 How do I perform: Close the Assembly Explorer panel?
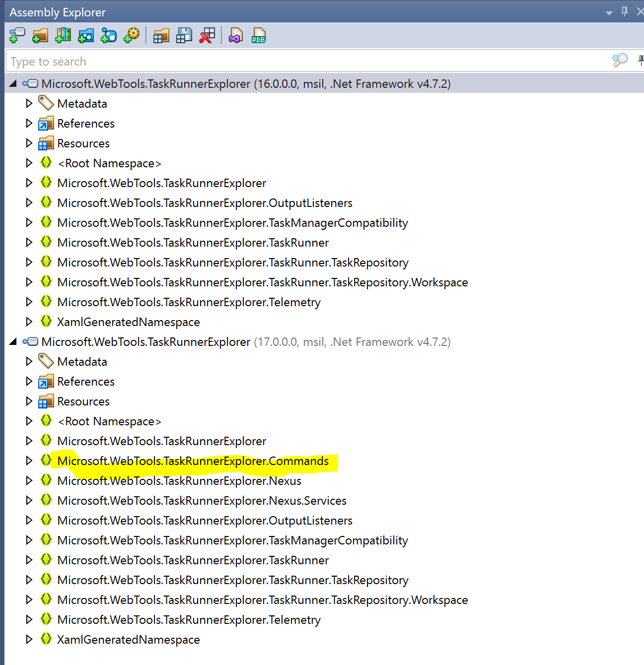[640, 11]
